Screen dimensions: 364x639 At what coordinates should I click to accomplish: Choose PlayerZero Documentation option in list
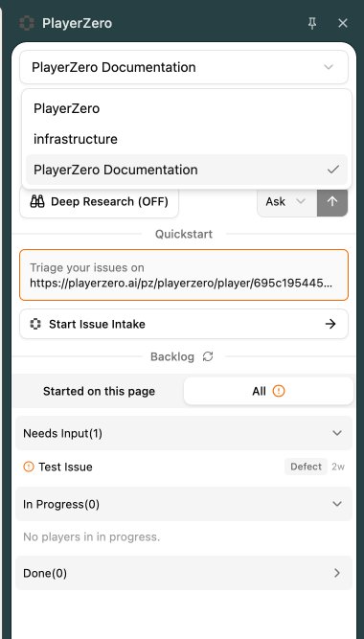click(x=186, y=170)
